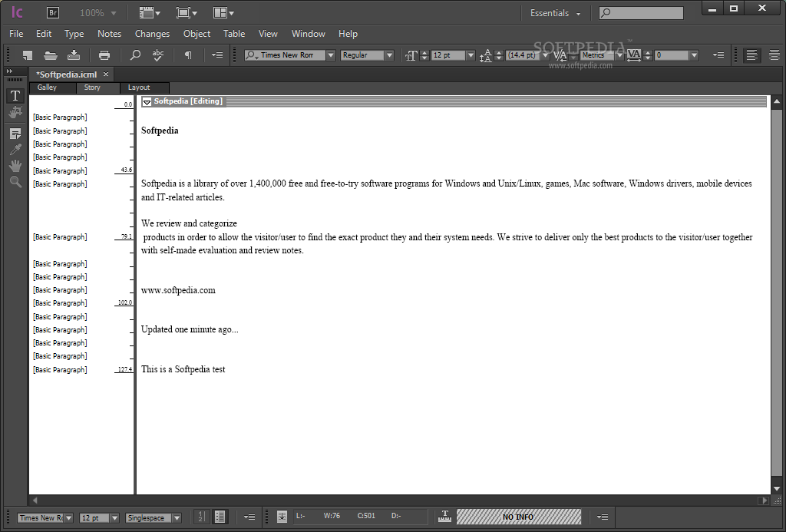Open the Singlespace dropdown in status bar

(154, 518)
